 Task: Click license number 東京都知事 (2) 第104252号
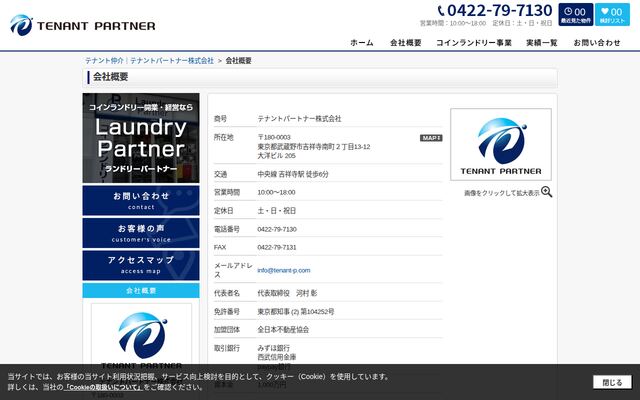pyautogui.click(x=296, y=312)
